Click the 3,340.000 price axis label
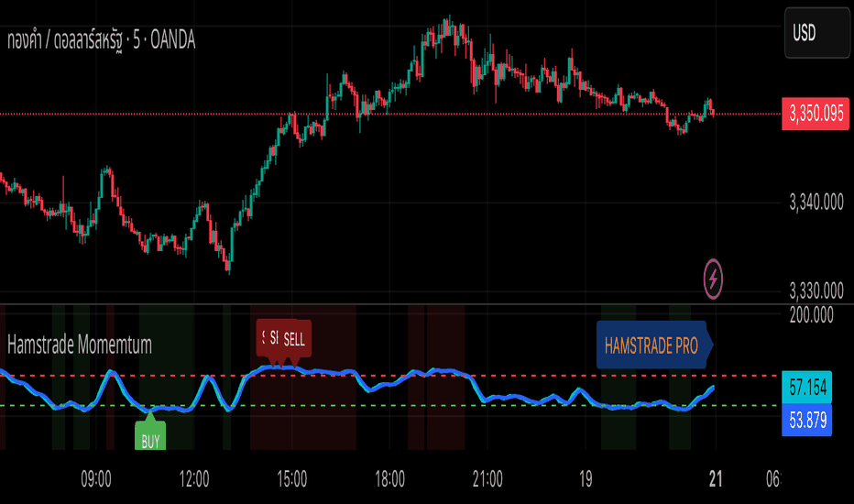Image resolution: width=854 pixels, height=504 pixels. (x=816, y=203)
